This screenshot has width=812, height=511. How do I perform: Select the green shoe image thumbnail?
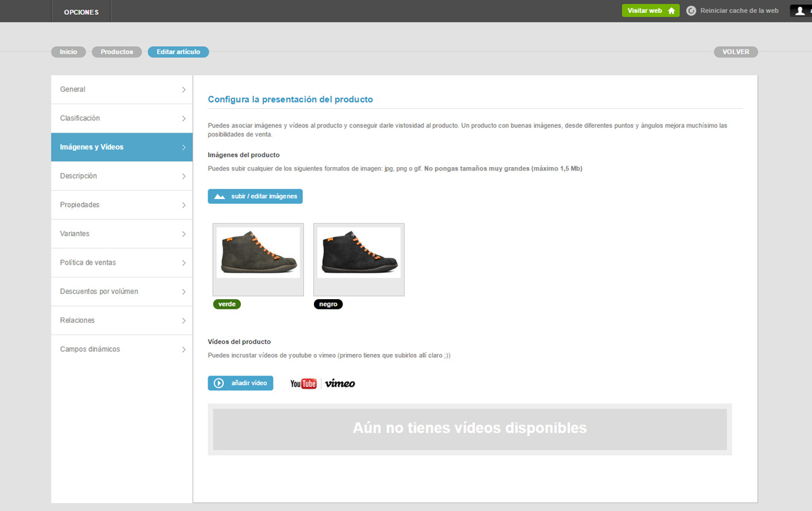pos(258,259)
